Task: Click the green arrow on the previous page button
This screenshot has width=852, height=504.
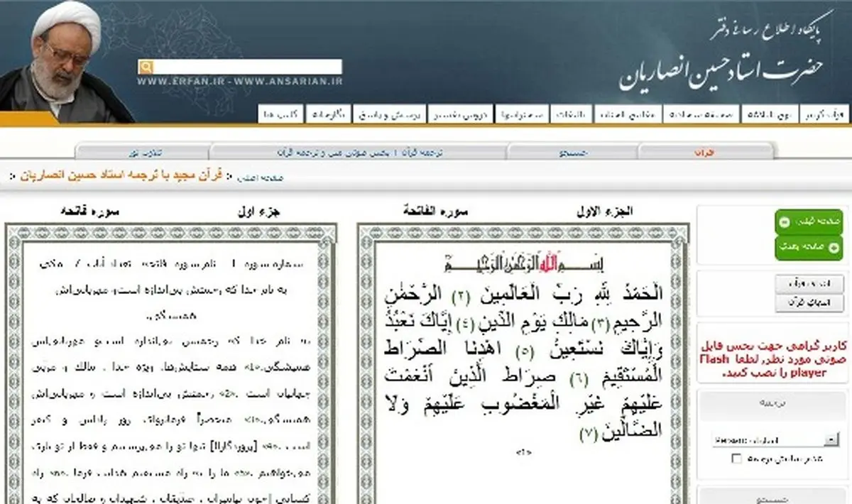Action: (786, 221)
